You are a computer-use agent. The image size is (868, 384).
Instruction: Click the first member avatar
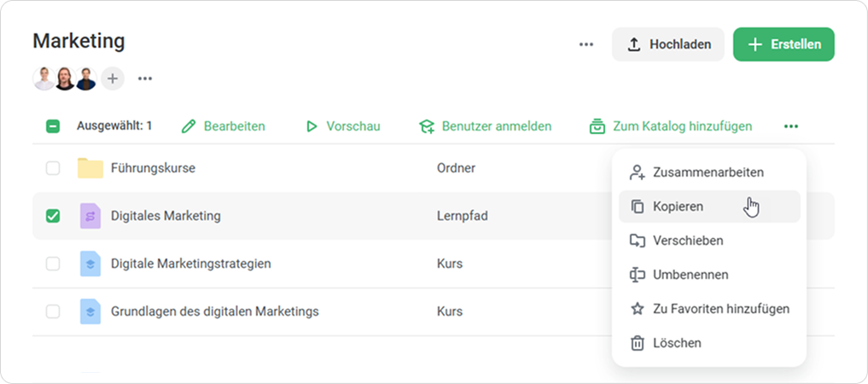[x=44, y=79]
